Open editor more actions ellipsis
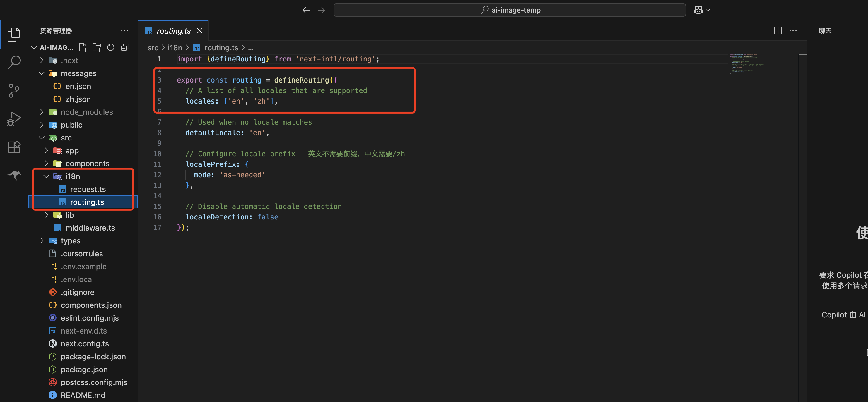 (x=793, y=31)
